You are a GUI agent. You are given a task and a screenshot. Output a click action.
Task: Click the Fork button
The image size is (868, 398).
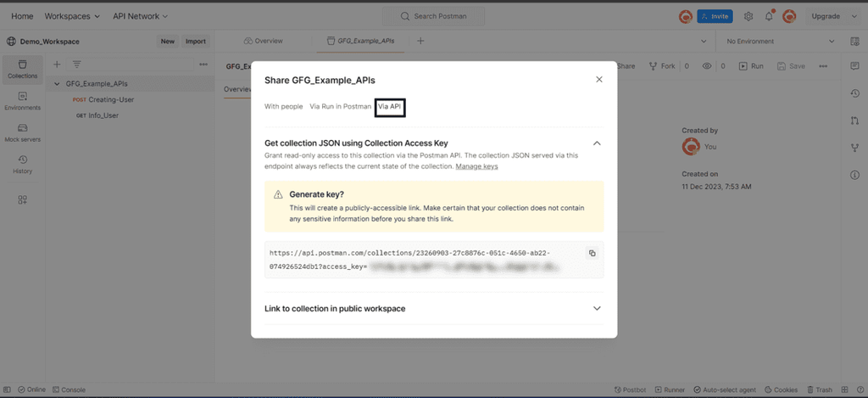coord(662,66)
